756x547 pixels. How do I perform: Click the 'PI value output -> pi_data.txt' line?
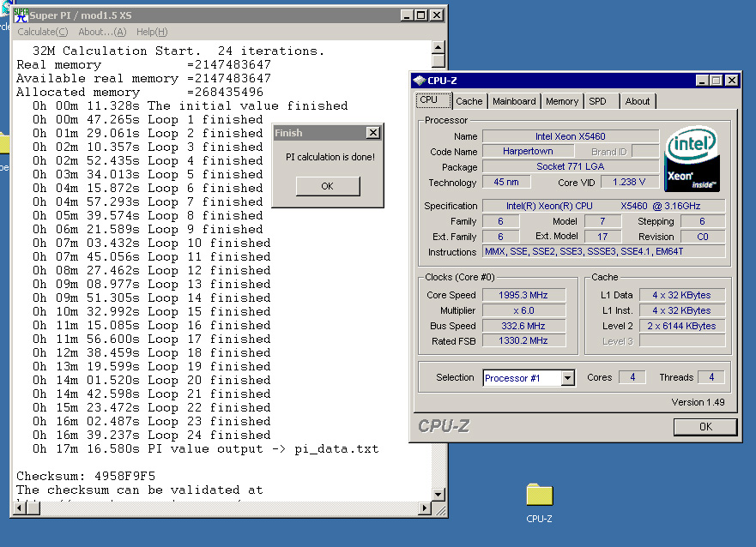205,448
